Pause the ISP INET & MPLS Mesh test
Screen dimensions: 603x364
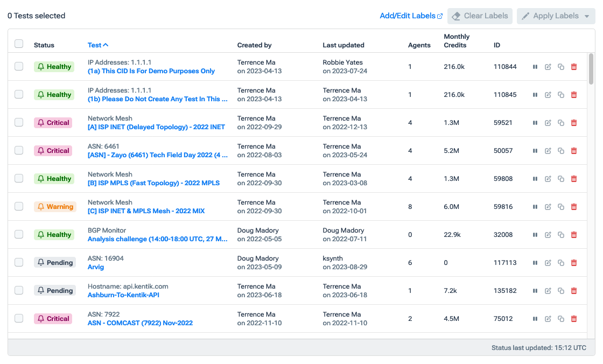coord(535,207)
